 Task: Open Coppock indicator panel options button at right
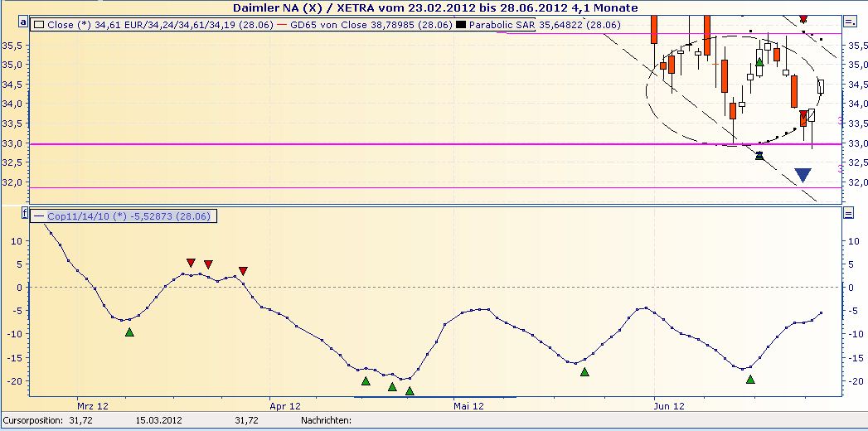(848, 212)
